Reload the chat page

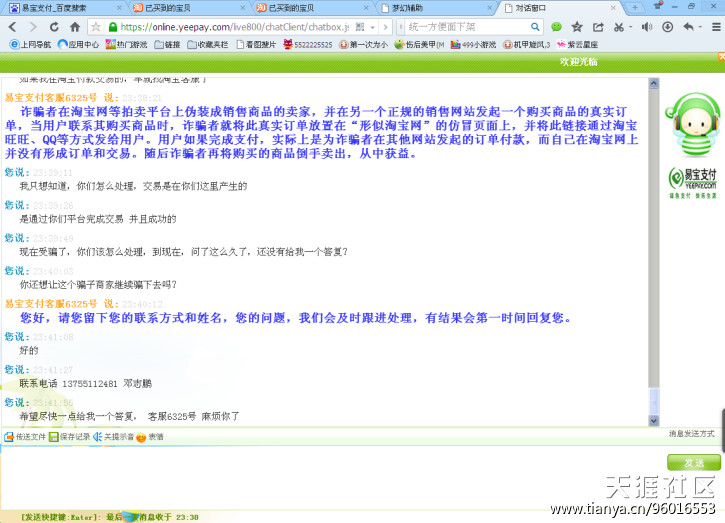pyautogui.click(x=54, y=27)
